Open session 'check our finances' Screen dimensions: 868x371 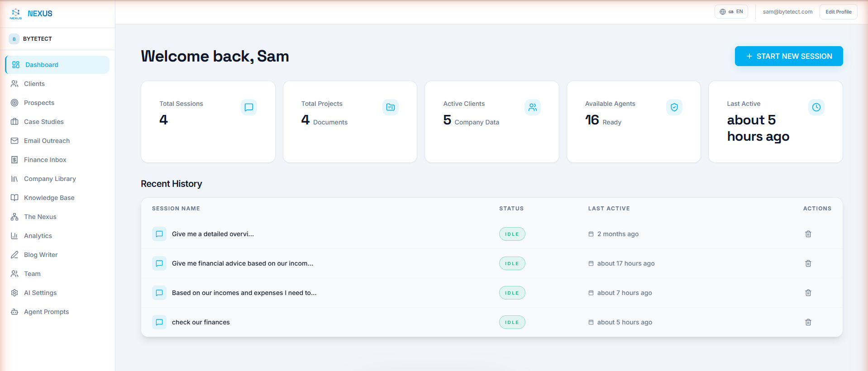[201, 322]
